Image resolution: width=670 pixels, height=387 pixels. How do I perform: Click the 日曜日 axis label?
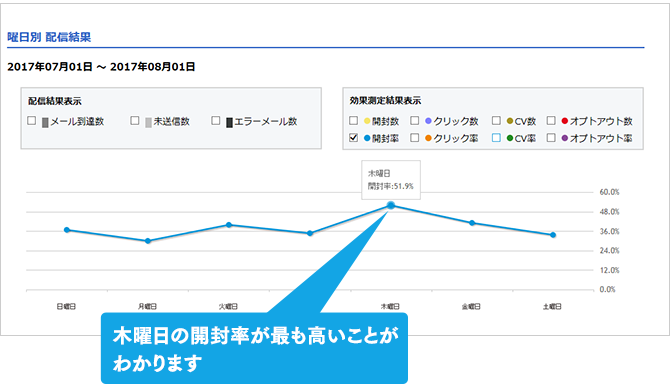click(66, 306)
